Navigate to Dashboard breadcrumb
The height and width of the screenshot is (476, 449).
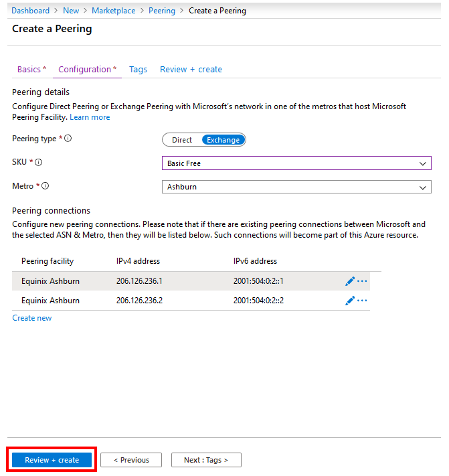click(x=30, y=11)
